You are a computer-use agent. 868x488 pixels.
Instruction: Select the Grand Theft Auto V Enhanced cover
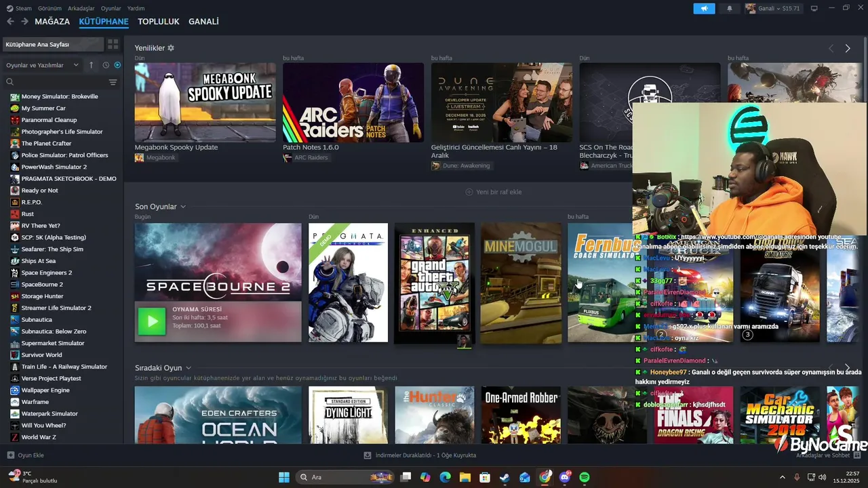pos(435,283)
